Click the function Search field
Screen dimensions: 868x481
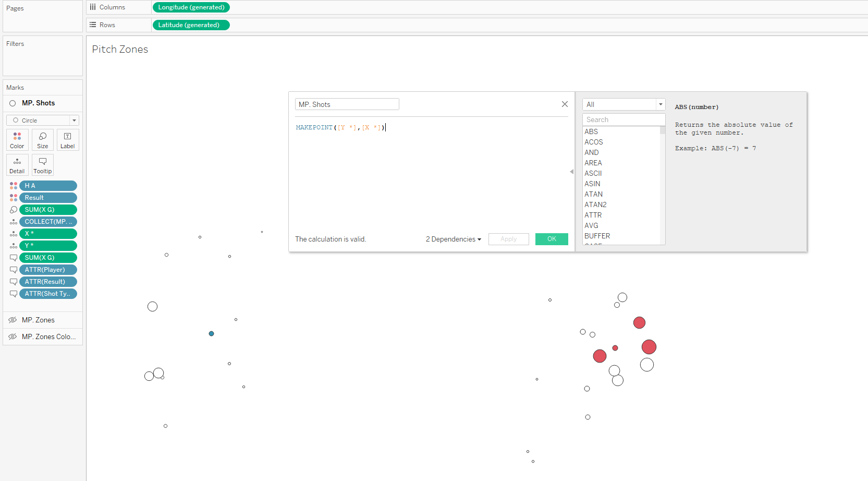624,119
